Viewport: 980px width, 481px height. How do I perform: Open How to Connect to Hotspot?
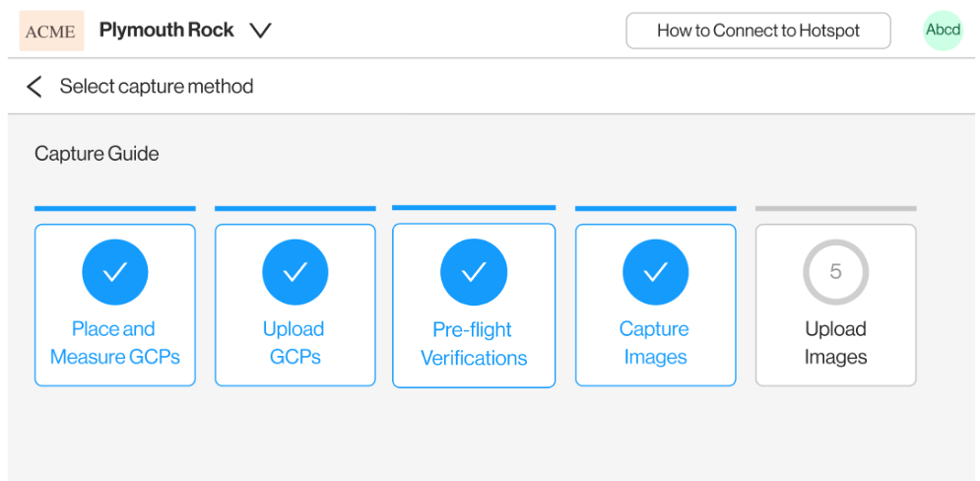pos(757,31)
